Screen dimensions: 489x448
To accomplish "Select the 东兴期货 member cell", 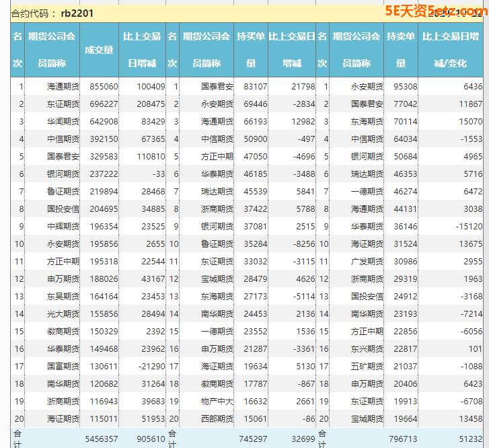I will tap(367, 348).
